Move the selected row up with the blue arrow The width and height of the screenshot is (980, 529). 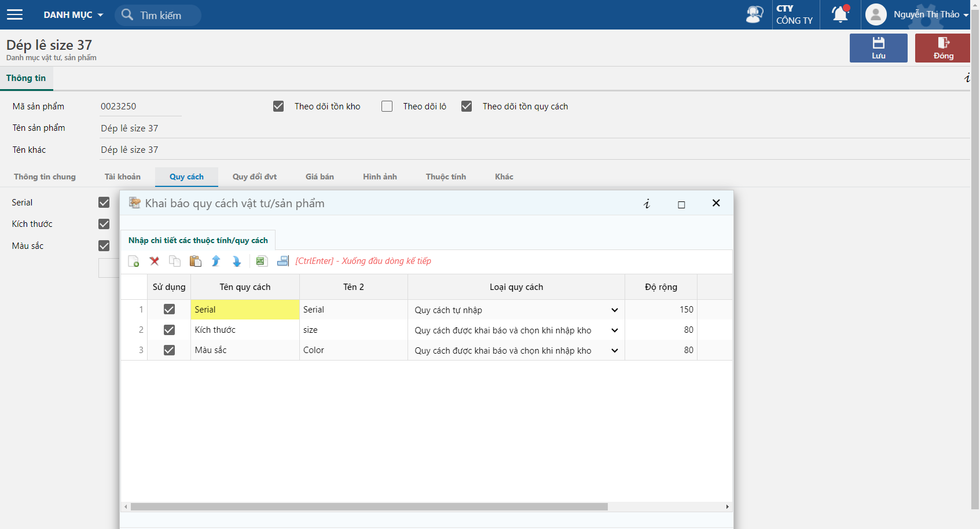coord(216,262)
